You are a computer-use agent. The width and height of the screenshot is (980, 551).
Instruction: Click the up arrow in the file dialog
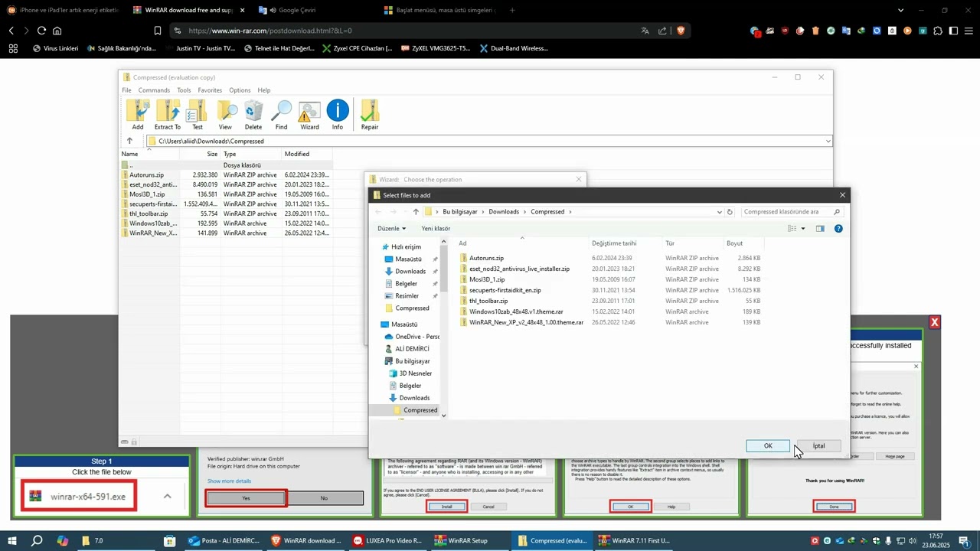click(416, 212)
